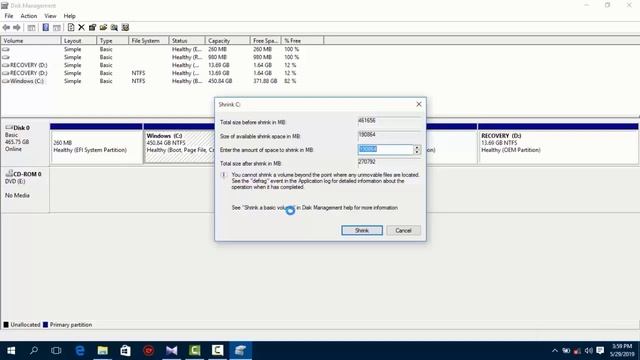Decrease shrink amount with the down spinner arrow

click(417, 152)
